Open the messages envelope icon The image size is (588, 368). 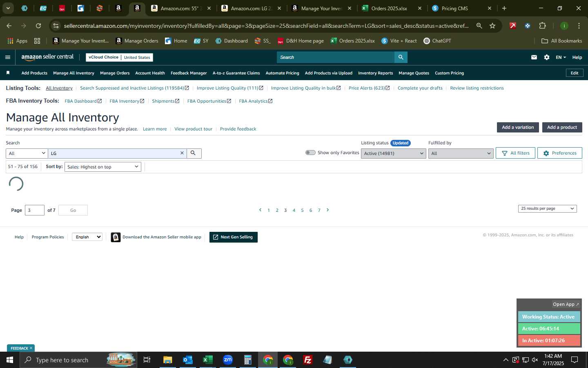[534, 57]
